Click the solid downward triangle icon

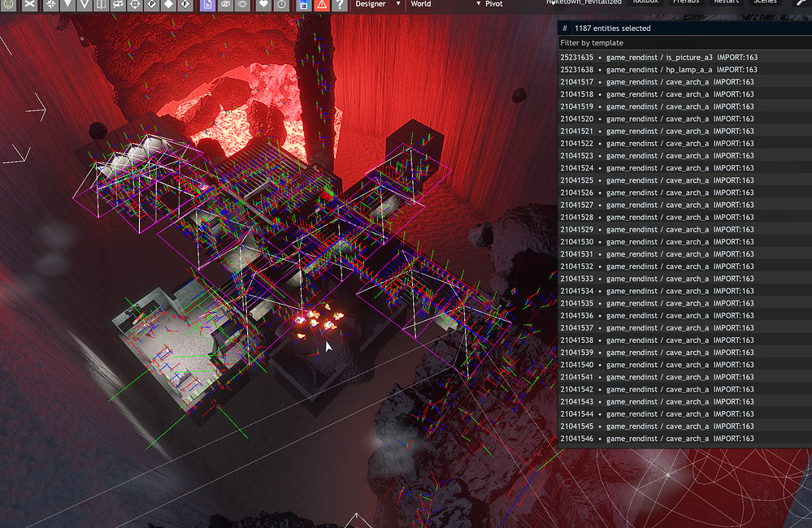(x=67, y=4)
